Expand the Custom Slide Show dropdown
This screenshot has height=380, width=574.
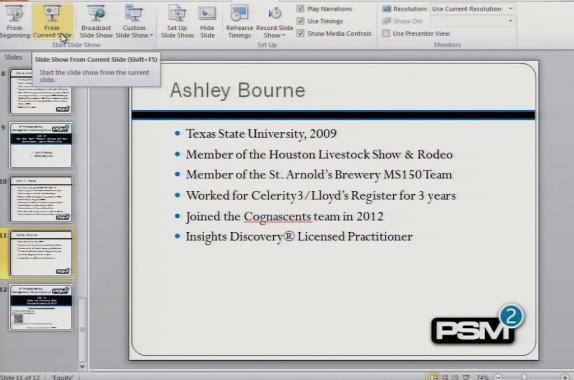click(x=134, y=21)
